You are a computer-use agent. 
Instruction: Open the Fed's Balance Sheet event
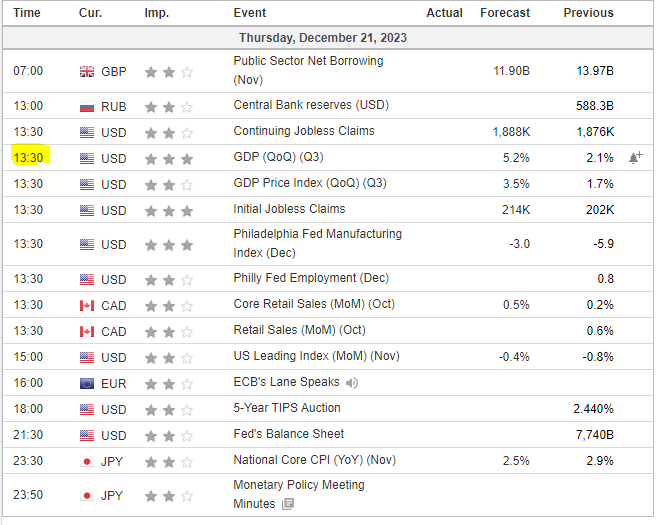tap(289, 434)
